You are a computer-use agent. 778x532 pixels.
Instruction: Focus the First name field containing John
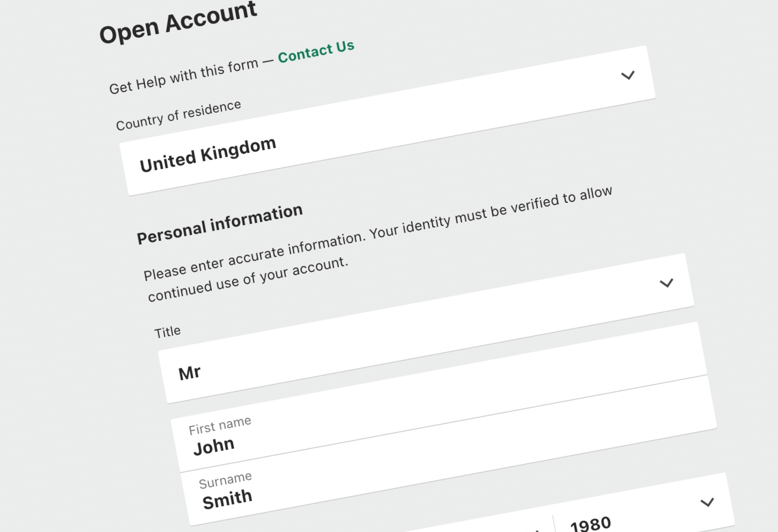214,446
